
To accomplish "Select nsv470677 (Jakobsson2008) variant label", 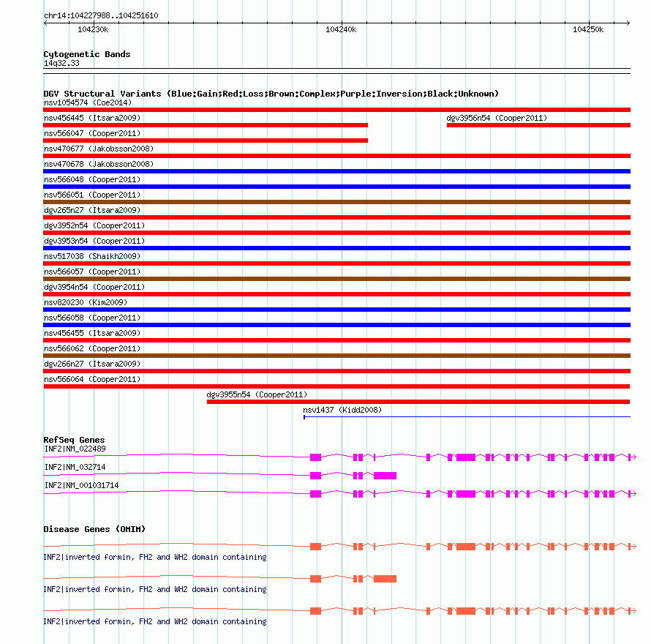I will 99,149.
